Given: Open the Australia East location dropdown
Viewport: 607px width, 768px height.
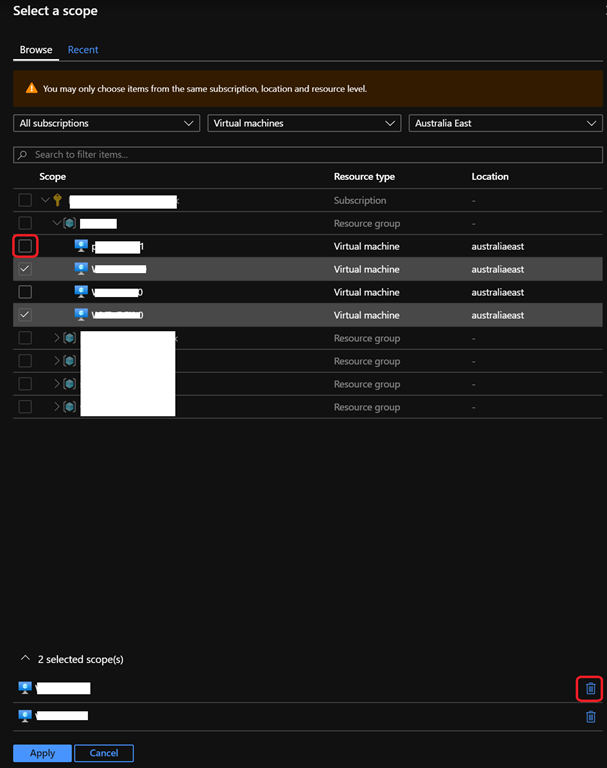Looking at the screenshot, I should pos(506,123).
